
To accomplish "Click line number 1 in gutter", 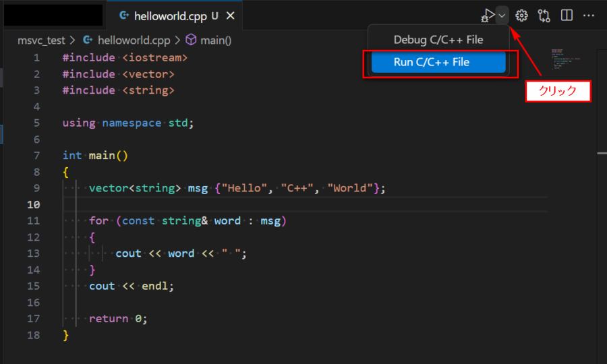I will [x=37, y=58].
